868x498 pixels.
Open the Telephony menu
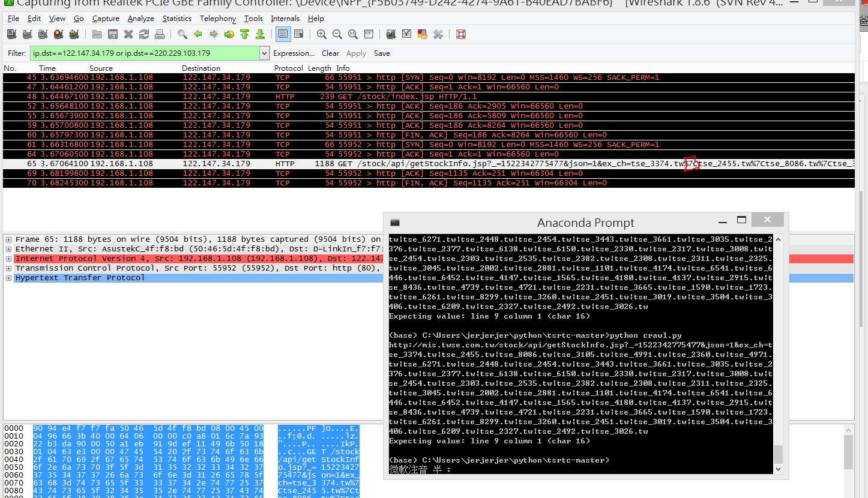click(x=218, y=19)
